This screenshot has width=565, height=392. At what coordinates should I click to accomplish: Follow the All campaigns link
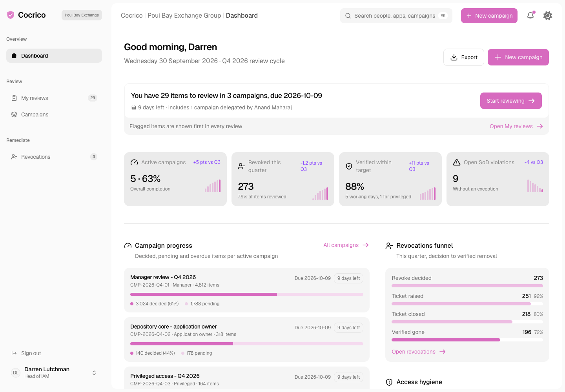[x=346, y=245]
